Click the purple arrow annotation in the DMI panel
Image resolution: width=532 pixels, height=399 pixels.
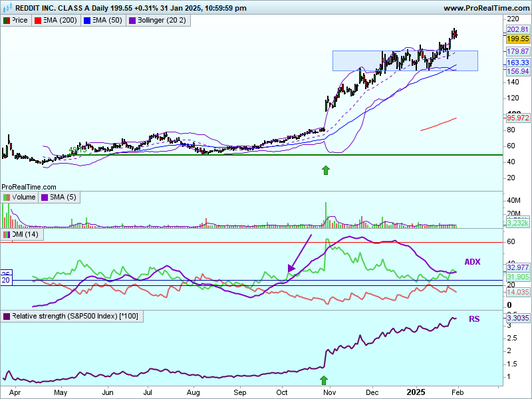pyautogui.click(x=300, y=253)
